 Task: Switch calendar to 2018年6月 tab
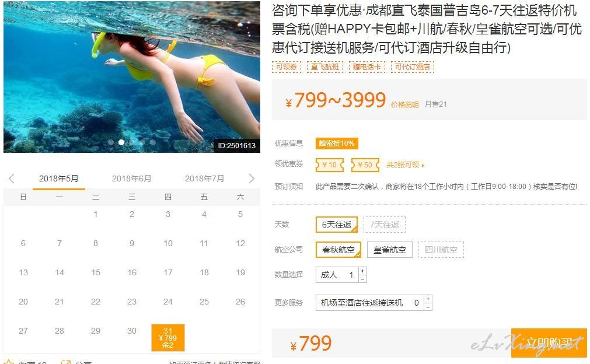click(131, 178)
